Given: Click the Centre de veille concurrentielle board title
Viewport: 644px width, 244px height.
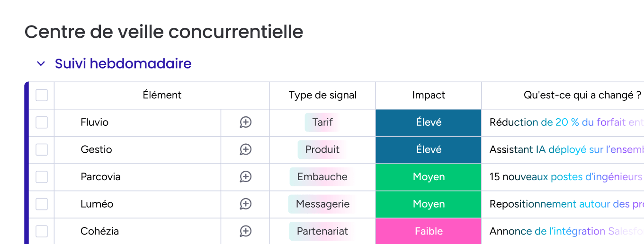Looking at the screenshot, I should tap(164, 32).
